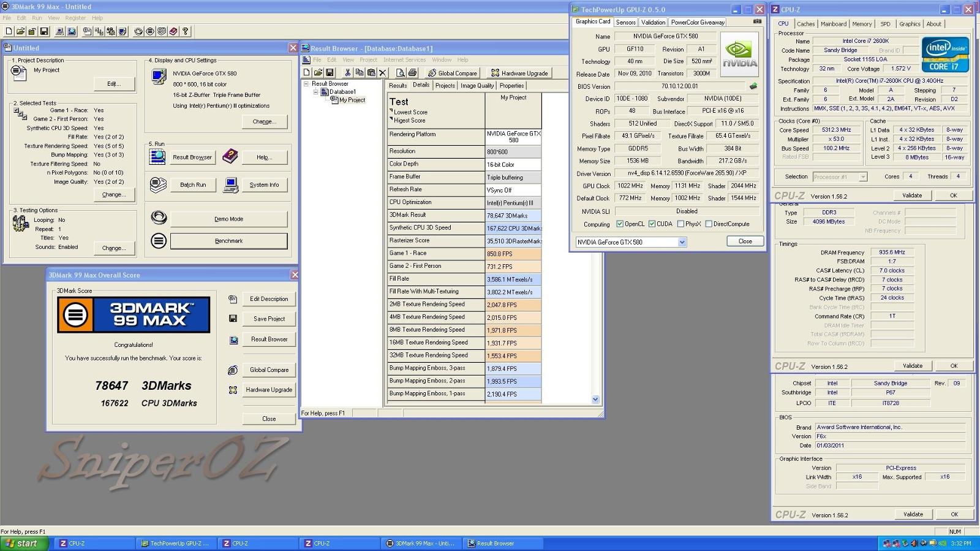The height and width of the screenshot is (551, 980).
Task: Open GPU selector dropdown in GPU-Z
Action: coord(682,242)
